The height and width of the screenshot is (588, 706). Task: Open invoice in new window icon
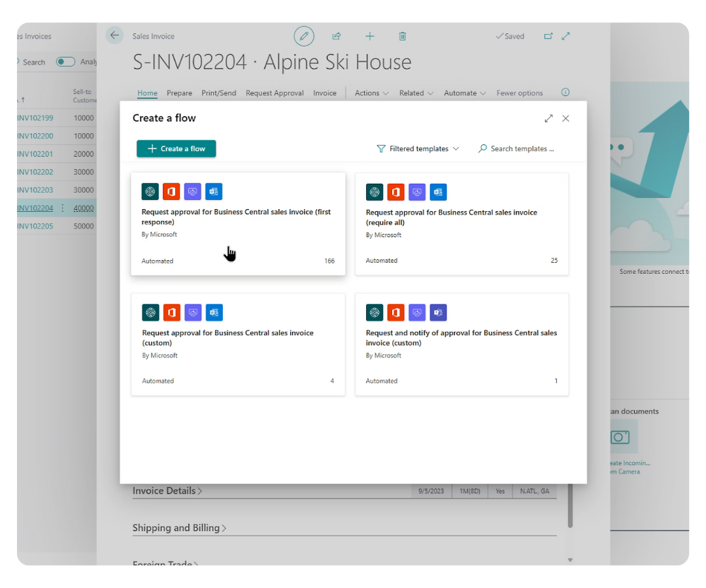548,36
